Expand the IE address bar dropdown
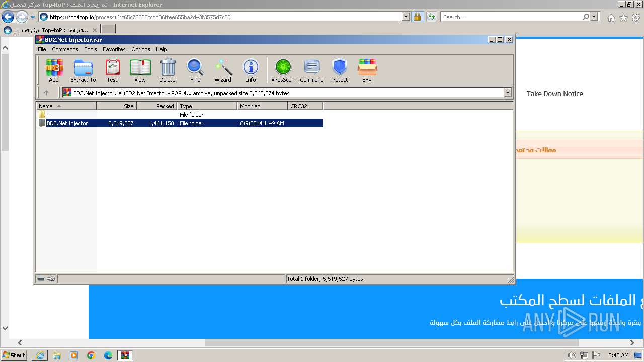Screen dimensions: 644x362 [406, 17]
